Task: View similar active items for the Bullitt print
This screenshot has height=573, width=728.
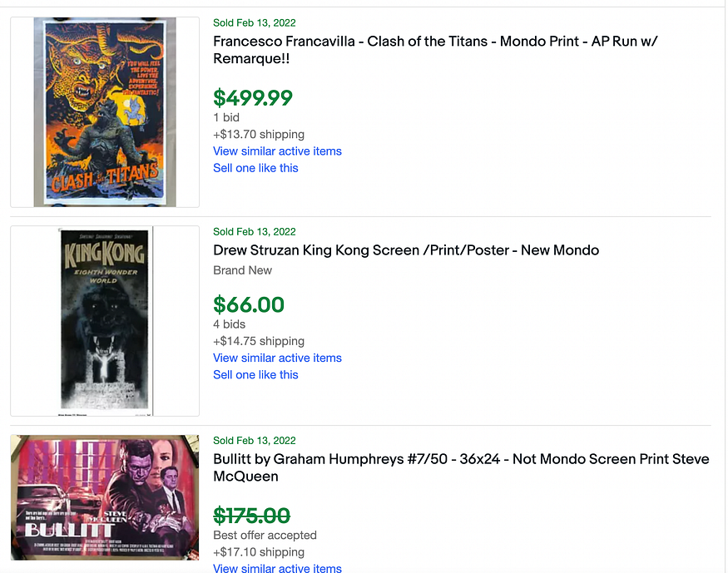Action: (277, 568)
